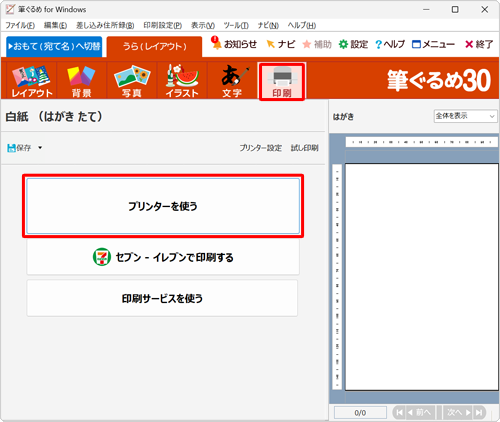Click the horizontal ruler above preview
500x422 pixels.
click(x=422, y=142)
